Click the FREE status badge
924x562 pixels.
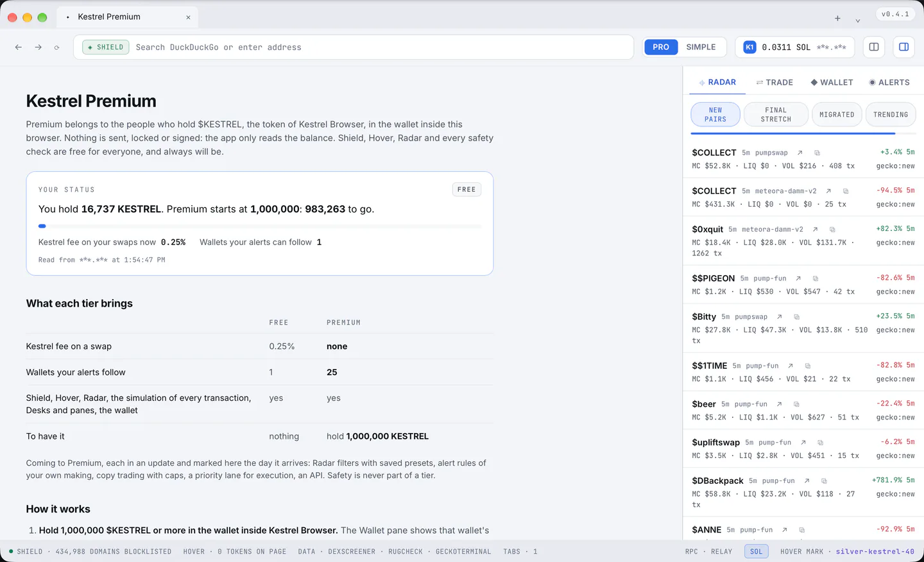pos(466,190)
